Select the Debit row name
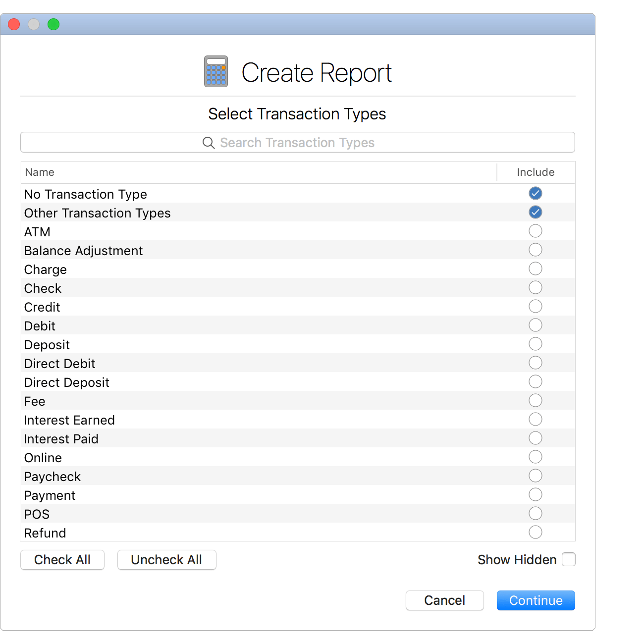Image resolution: width=644 pixels, height=644 pixels. 40,326
